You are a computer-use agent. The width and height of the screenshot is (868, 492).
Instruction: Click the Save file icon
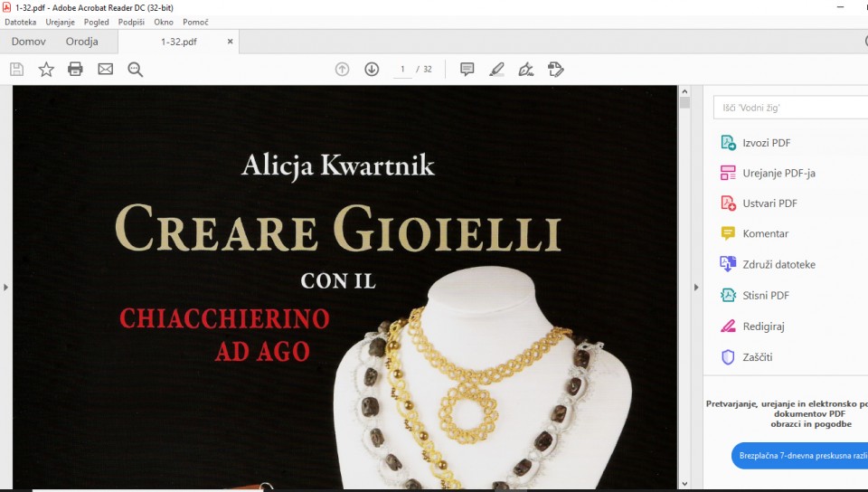(x=16, y=69)
